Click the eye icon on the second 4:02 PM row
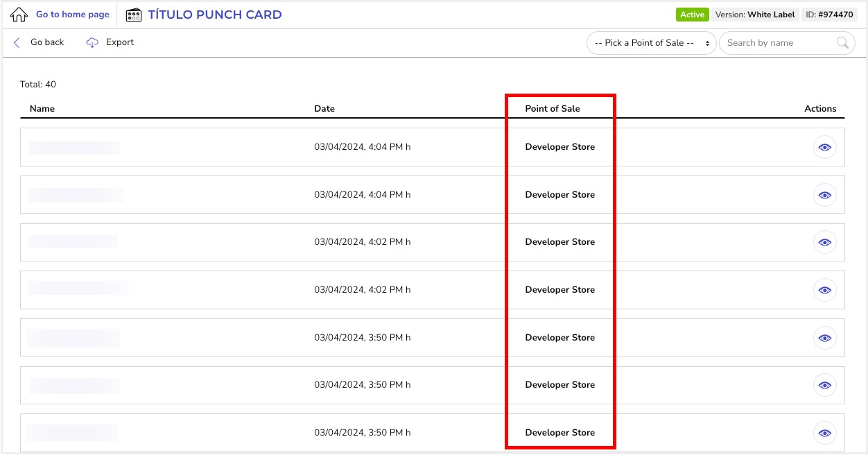The height and width of the screenshot is (455, 868). pyautogui.click(x=824, y=290)
